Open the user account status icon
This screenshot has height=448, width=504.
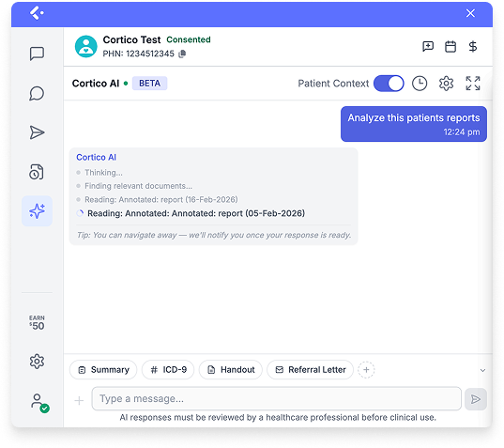click(x=39, y=403)
